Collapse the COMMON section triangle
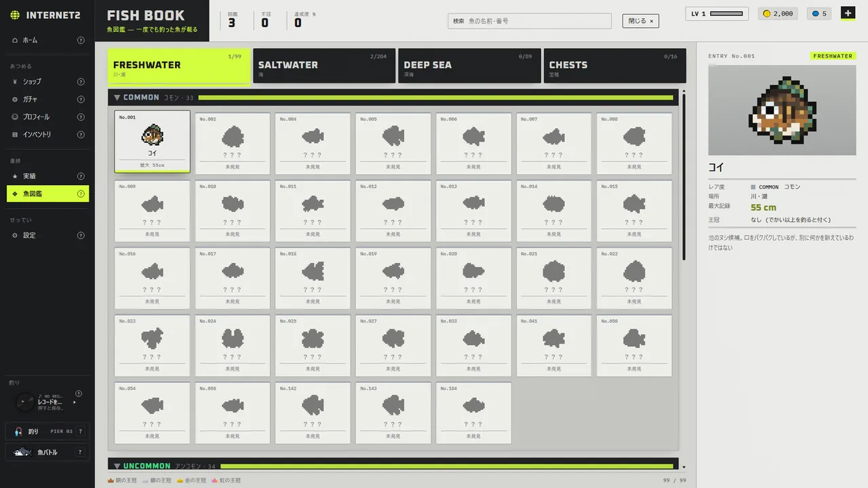This screenshot has width=868, height=488. click(x=117, y=98)
